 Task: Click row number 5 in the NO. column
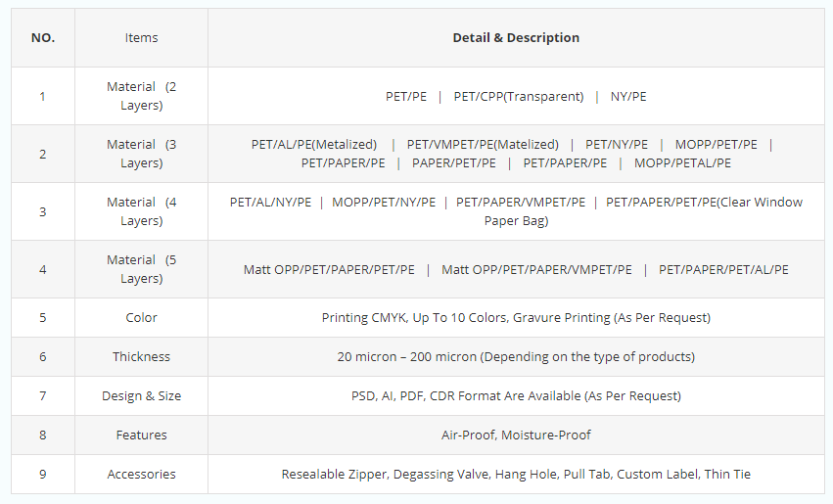point(43,318)
